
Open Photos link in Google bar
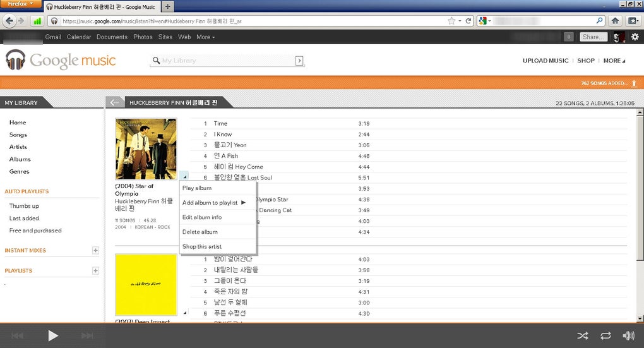pyautogui.click(x=143, y=37)
